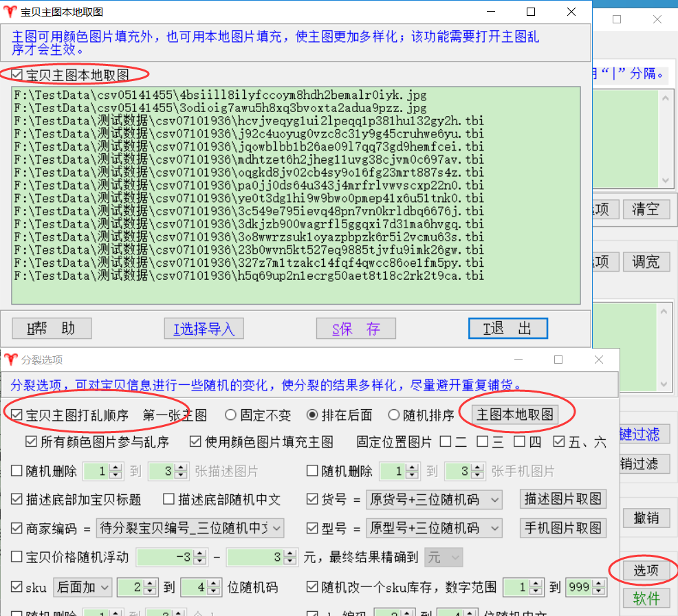Click the 选项 button on right
678x616 pixels.
pyautogui.click(x=645, y=570)
